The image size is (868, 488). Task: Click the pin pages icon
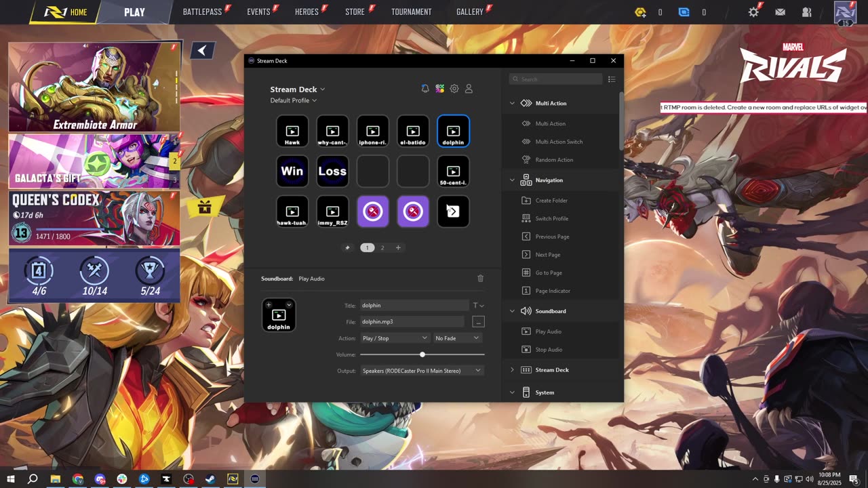(x=347, y=247)
